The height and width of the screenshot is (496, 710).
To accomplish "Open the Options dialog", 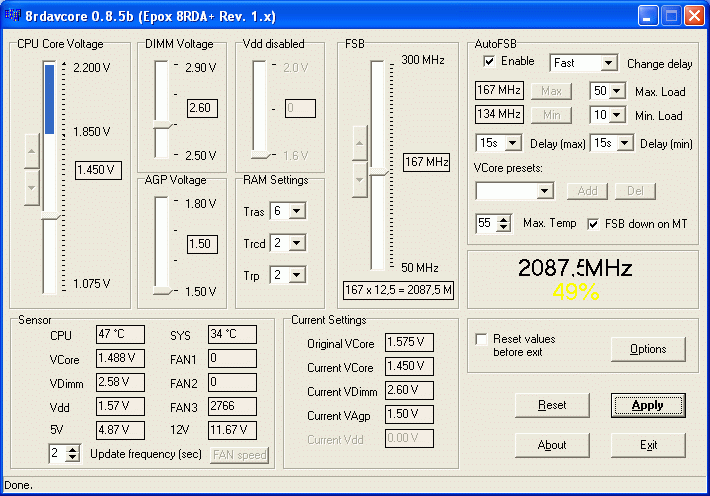I will [x=648, y=349].
